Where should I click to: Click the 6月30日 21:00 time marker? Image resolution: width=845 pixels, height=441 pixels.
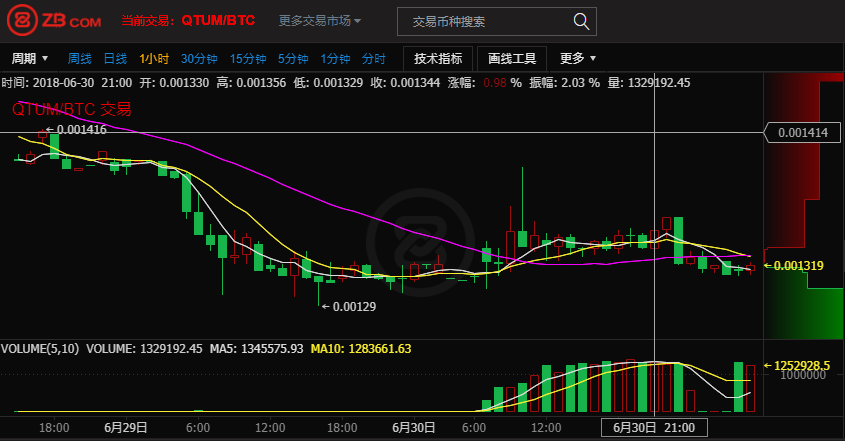point(654,427)
